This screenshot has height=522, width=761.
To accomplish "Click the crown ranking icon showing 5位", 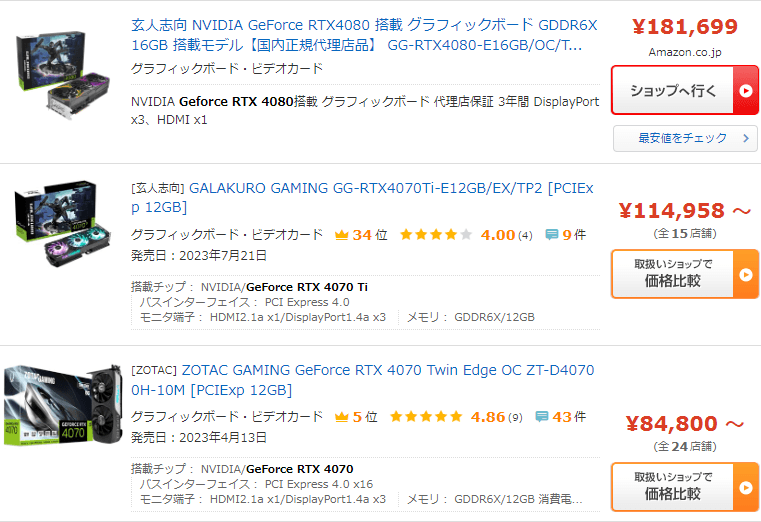I will pyautogui.click(x=342, y=417).
